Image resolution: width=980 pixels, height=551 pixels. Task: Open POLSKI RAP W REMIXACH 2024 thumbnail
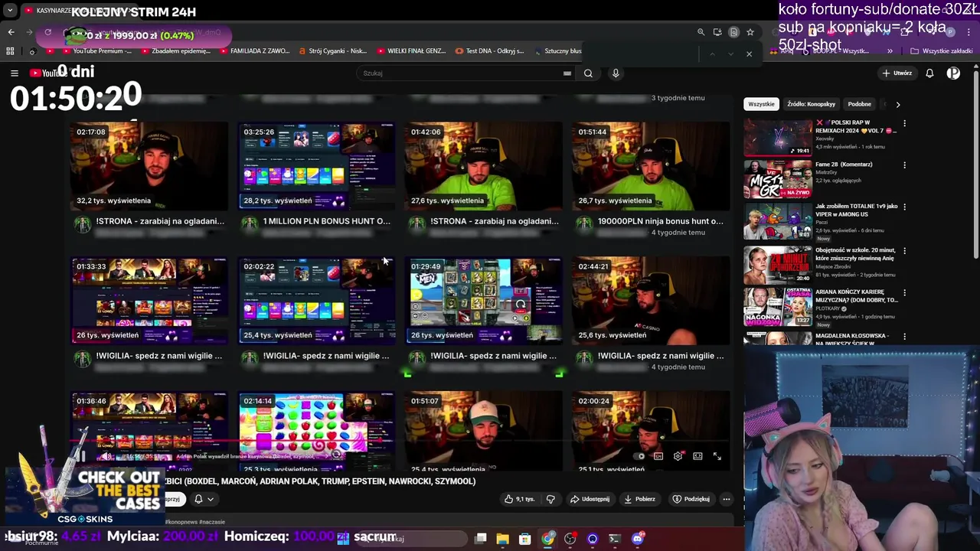[x=778, y=138]
